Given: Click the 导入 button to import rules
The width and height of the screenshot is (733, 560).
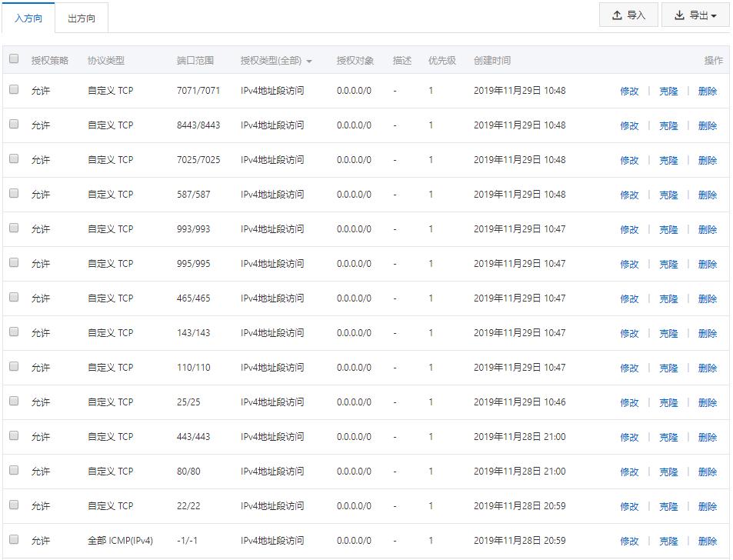Looking at the screenshot, I should click(x=631, y=15).
